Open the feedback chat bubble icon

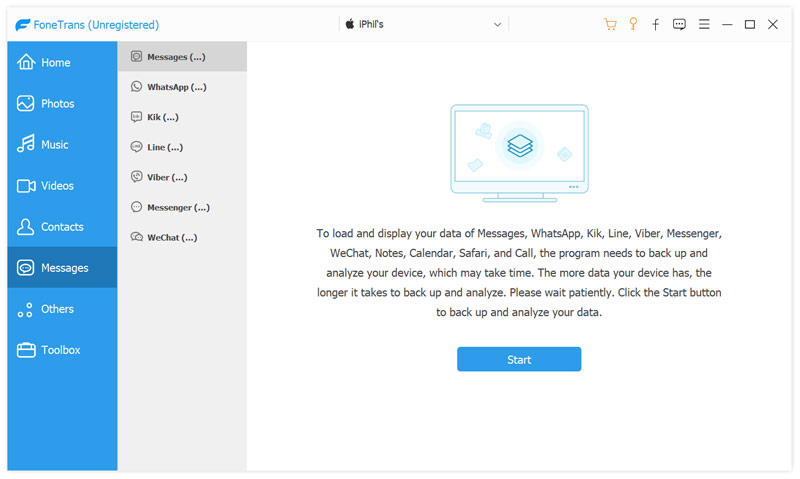(x=679, y=24)
